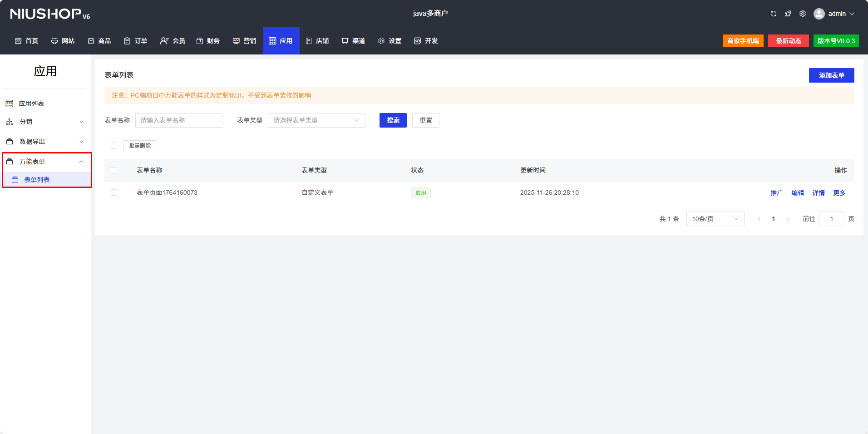
Task: Click the refresh icon in top header
Action: tap(774, 14)
